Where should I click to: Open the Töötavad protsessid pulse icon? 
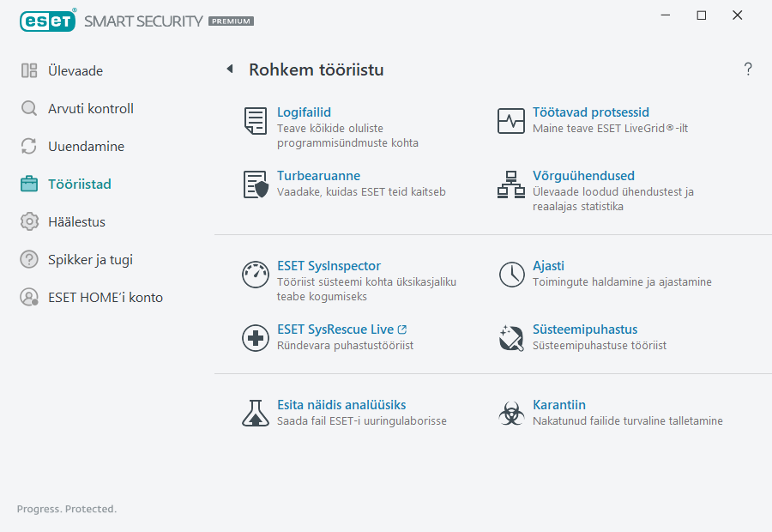click(511, 121)
